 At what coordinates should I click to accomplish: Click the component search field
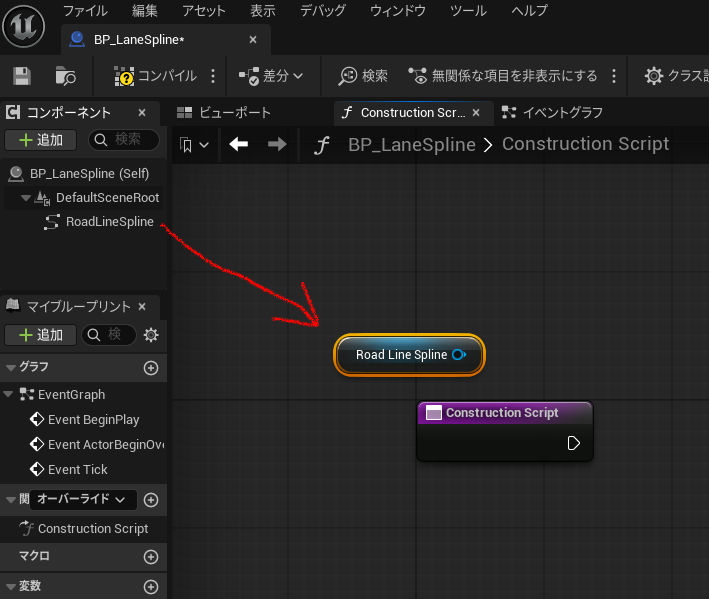(126, 140)
